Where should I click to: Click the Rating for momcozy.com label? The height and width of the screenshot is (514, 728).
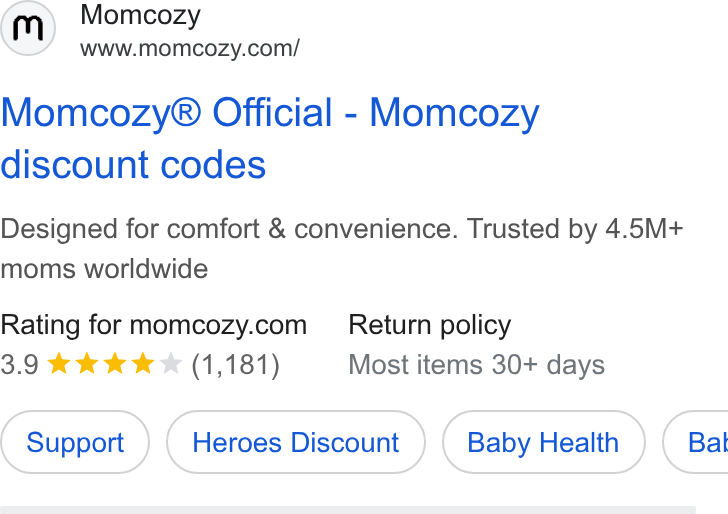[x=154, y=325]
